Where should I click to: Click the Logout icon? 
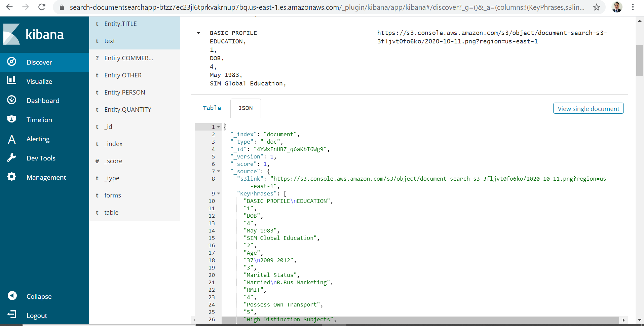point(12,315)
